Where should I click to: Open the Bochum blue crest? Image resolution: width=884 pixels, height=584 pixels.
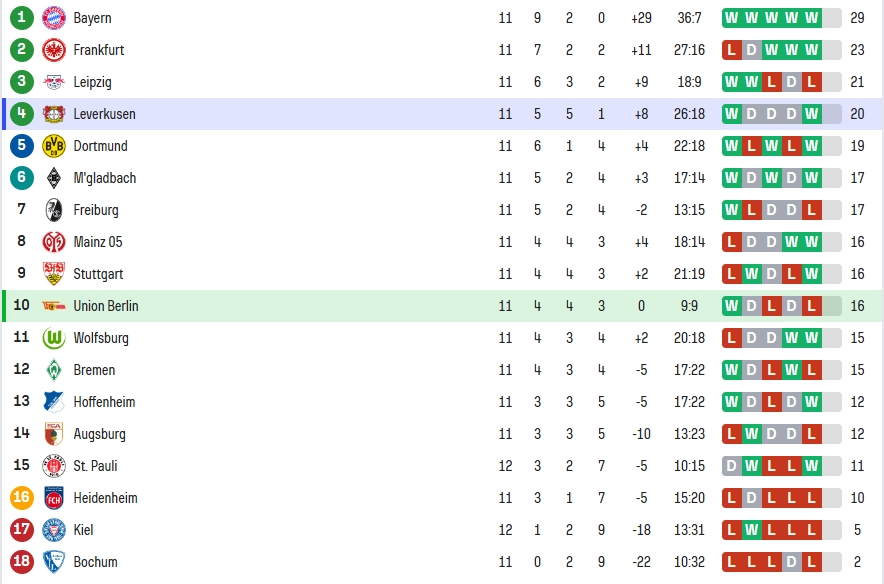click(54, 562)
